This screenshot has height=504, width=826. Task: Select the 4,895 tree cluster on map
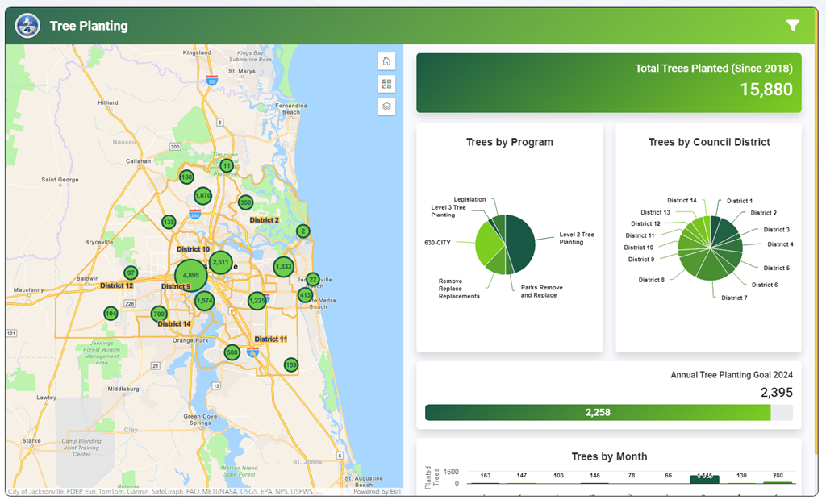[x=190, y=275]
